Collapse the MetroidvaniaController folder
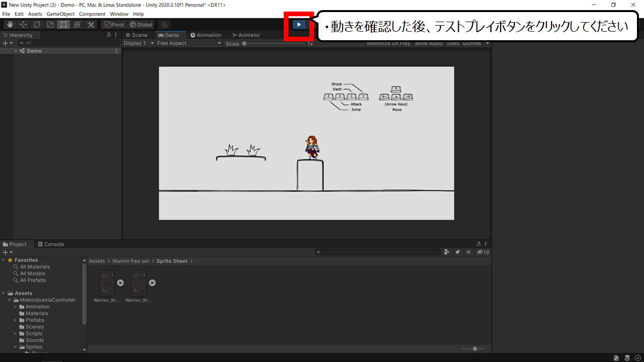644x362 pixels. coord(10,300)
